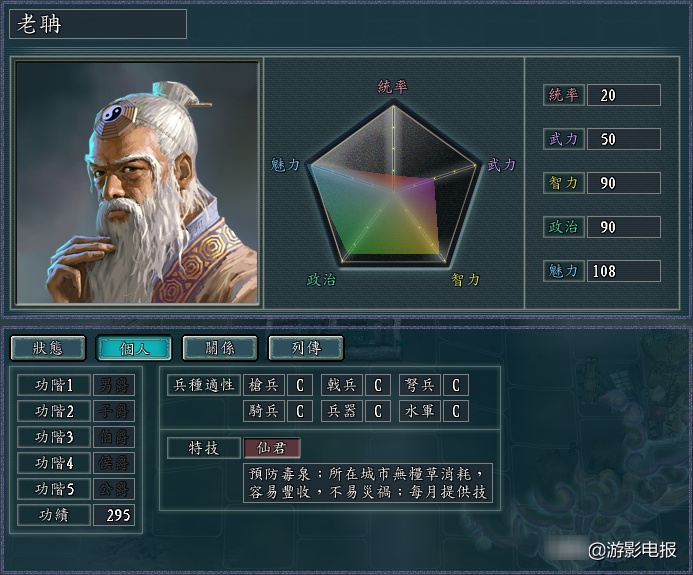Image resolution: width=693 pixels, height=575 pixels.
Task: Click the 統率 stat label
Action: pyautogui.click(x=564, y=95)
